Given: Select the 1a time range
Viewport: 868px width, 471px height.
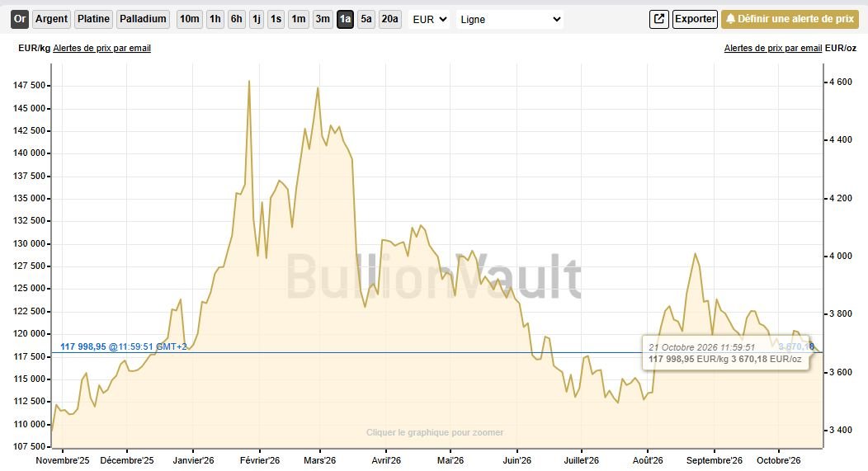Looking at the screenshot, I should point(345,19).
